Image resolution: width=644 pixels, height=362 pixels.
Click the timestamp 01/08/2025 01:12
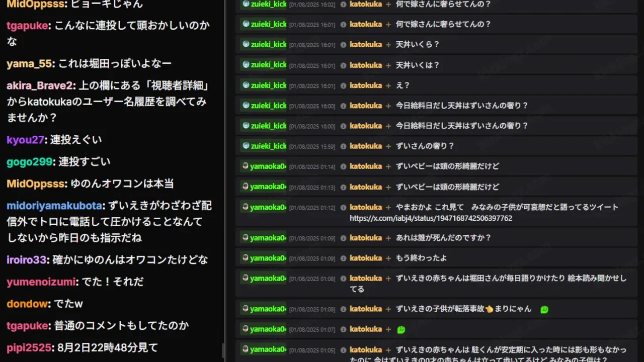pos(312,208)
